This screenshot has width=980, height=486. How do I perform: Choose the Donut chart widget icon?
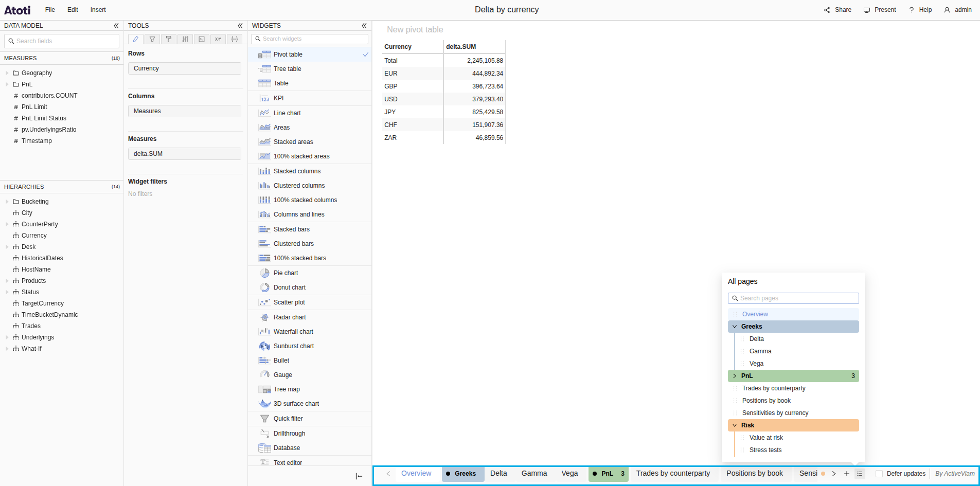point(264,287)
